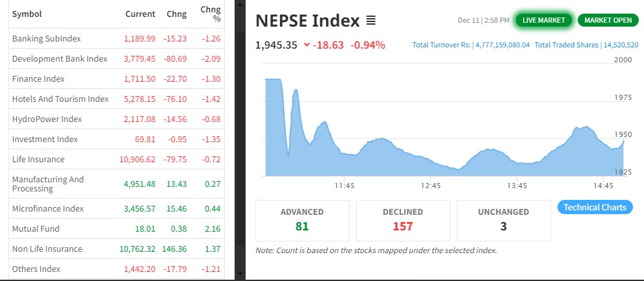Click the ADVANCED count card
The height and width of the screenshot is (281, 644).
click(302, 220)
